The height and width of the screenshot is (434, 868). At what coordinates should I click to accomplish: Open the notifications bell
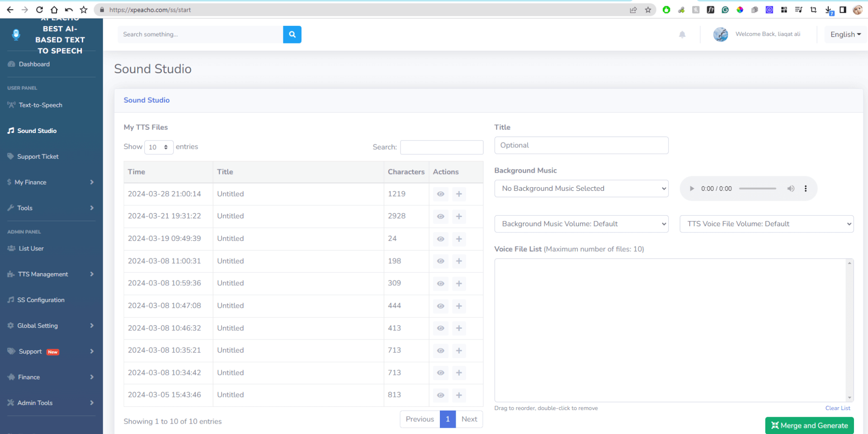click(682, 34)
